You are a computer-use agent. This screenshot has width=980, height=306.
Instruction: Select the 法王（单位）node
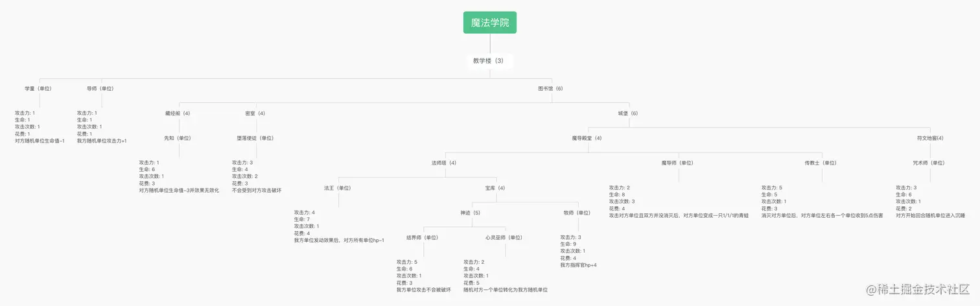tap(338, 188)
